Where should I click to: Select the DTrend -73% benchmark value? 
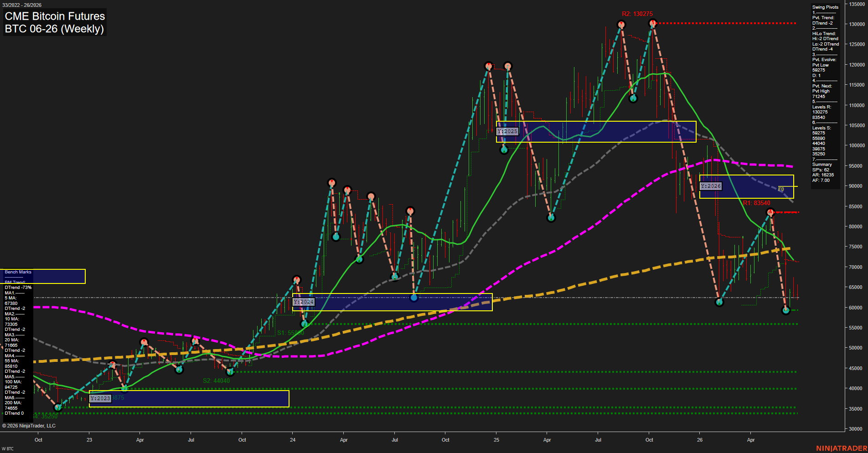coord(18,288)
